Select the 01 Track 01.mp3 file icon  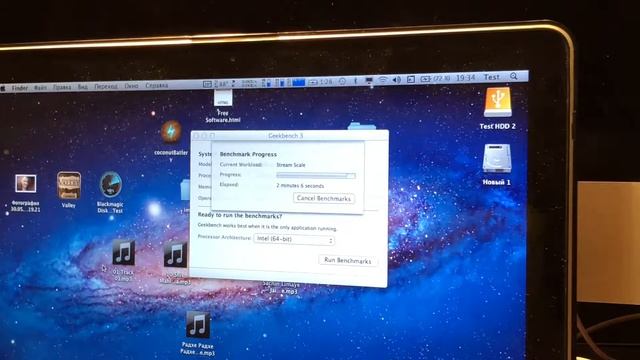click(123, 252)
